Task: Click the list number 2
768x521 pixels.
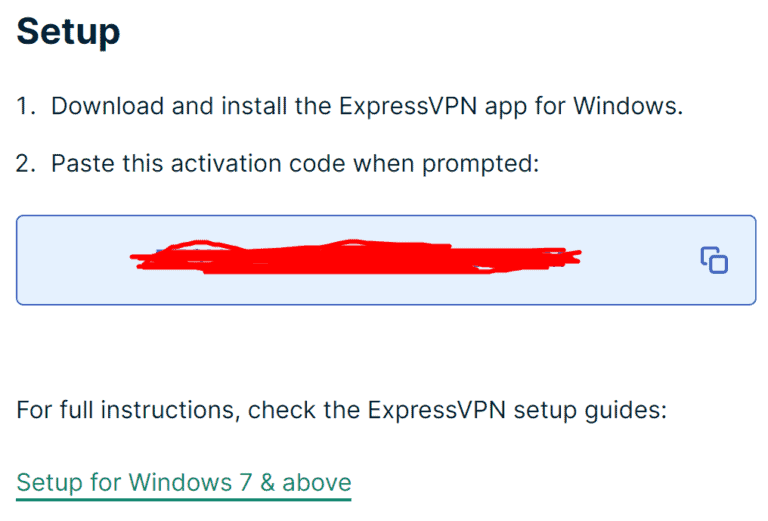Action: click(x=27, y=162)
